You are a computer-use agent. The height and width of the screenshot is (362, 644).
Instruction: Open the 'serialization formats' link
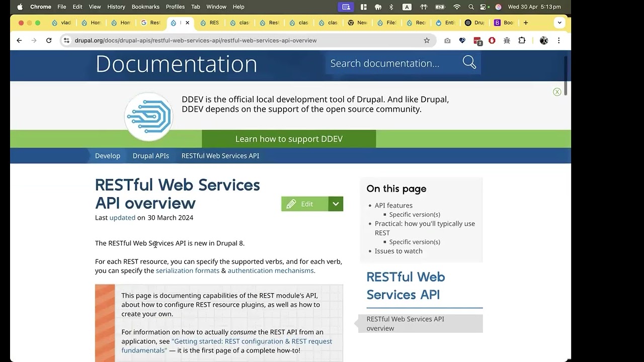(188, 270)
